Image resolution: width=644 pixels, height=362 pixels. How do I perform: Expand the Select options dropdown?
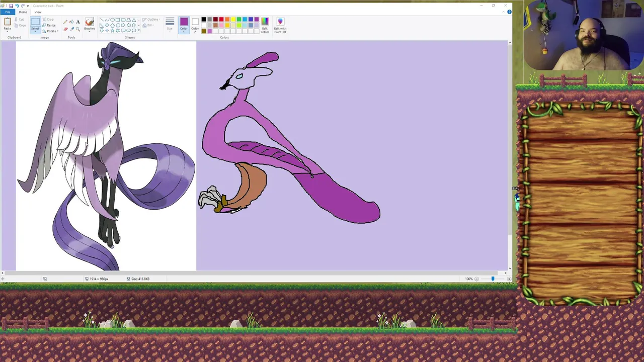click(35, 32)
